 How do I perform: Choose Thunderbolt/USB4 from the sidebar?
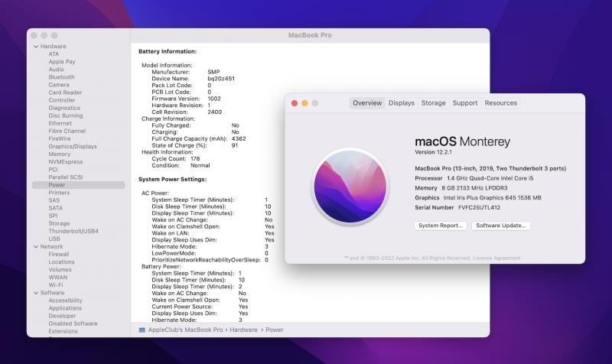73,231
